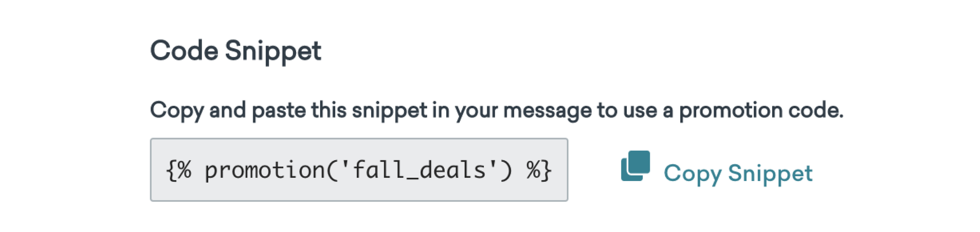Click the overlapping-squares copy icon
Image resolution: width=980 pixels, height=232 pixels.
coord(635,166)
